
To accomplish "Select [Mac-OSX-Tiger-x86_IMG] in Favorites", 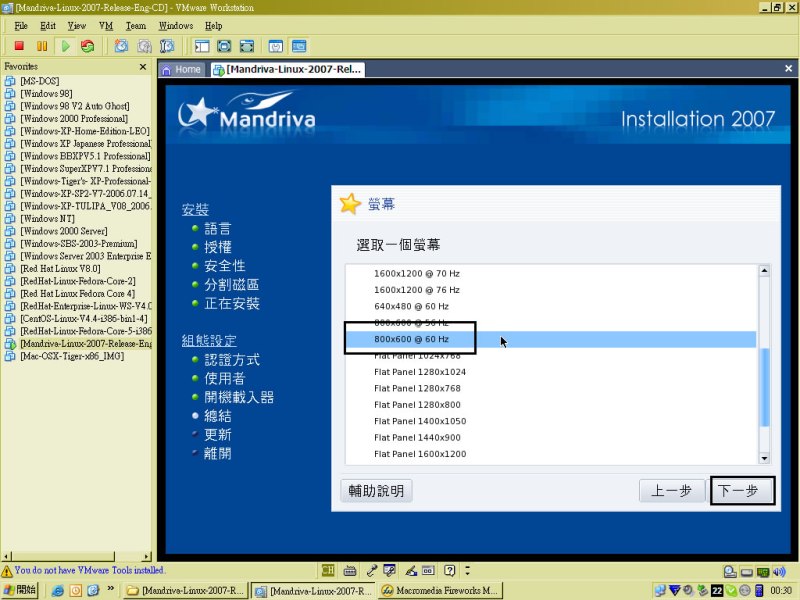I will (x=72, y=356).
